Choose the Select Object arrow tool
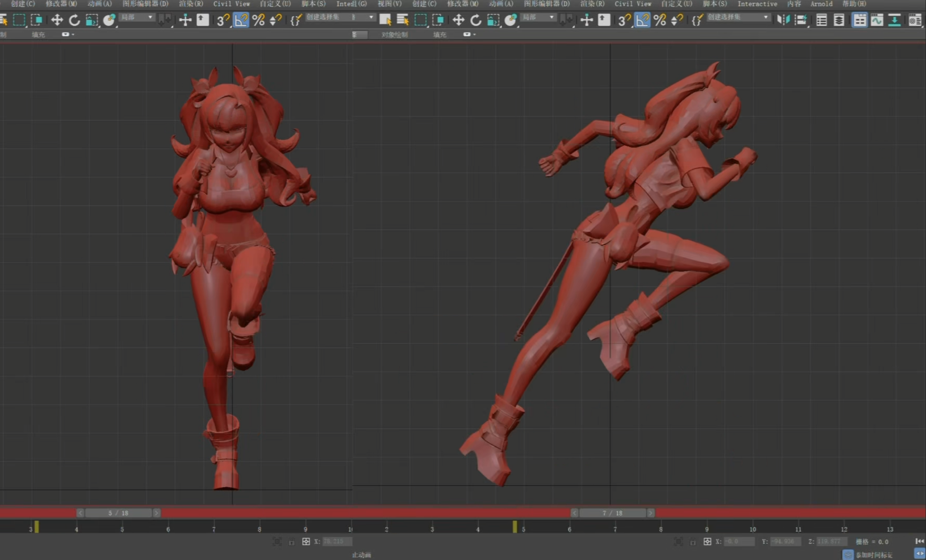The width and height of the screenshot is (926, 560). click(385, 20)
